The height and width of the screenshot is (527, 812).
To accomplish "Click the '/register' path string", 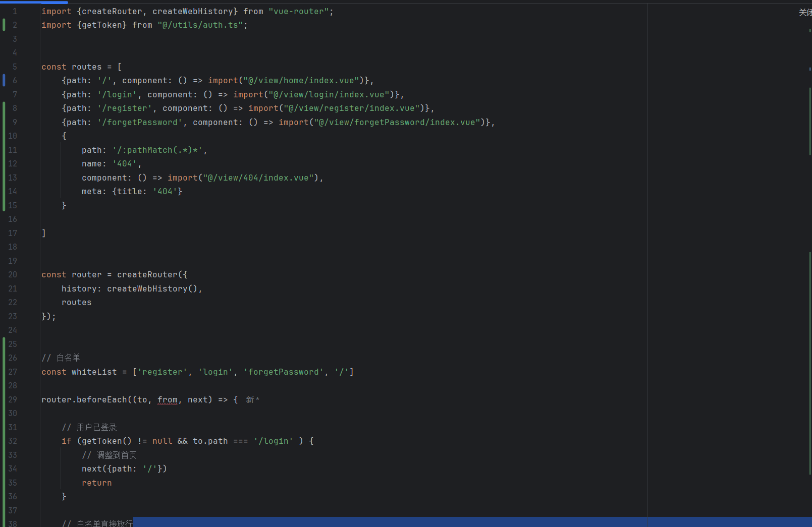I will (x=125, y=108).
